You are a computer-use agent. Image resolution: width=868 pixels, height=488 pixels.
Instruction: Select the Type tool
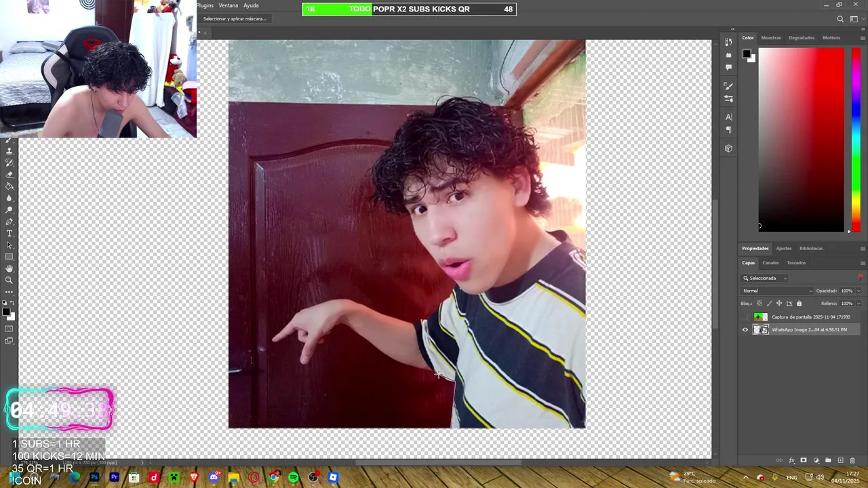point(9,233)
